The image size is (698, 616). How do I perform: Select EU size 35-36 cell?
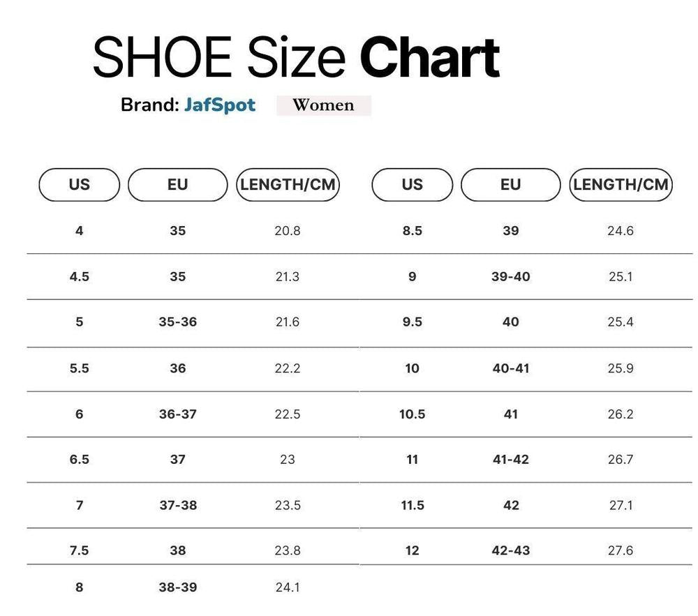tap(178, 322)
